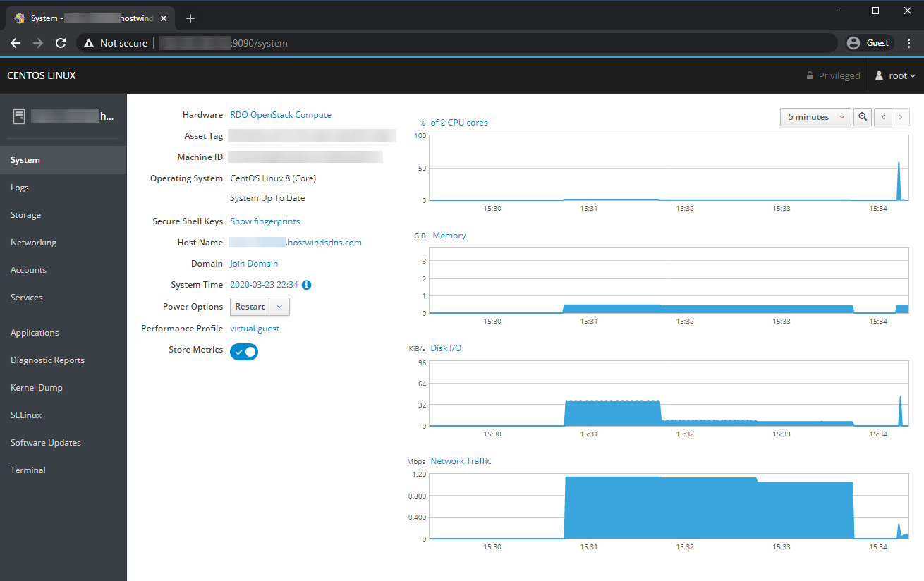924x581 pixels.
Task: Click the System tab favicon
Action: coord(20,18)
